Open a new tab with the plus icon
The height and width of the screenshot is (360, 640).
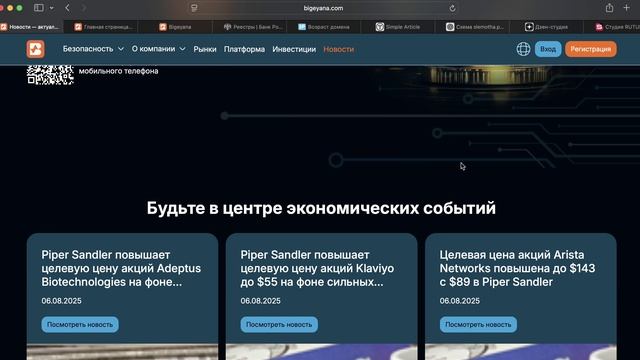coord(627,8)
